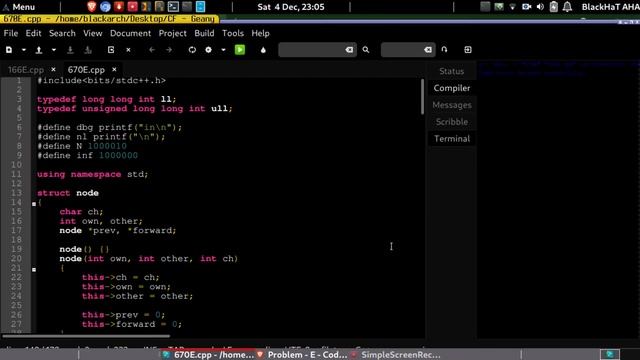640x360 pixels.
Task: Switch to the Compiler message tab
Action: click(451, 88)
